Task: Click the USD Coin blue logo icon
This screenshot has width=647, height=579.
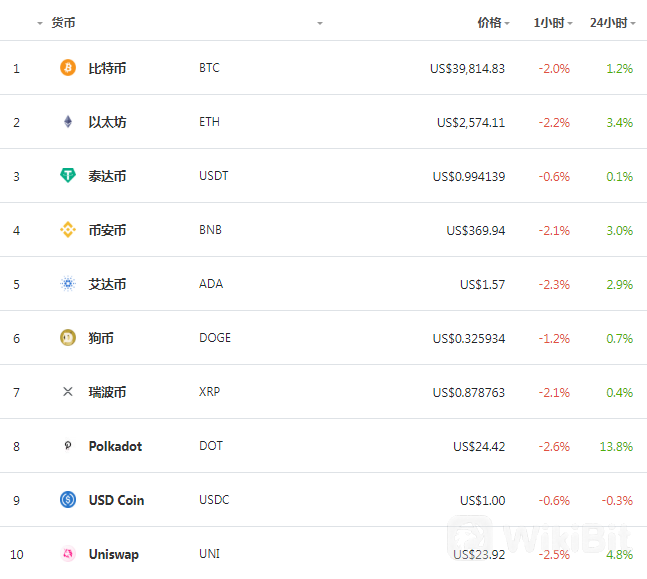Action: [x=68, y=500]
